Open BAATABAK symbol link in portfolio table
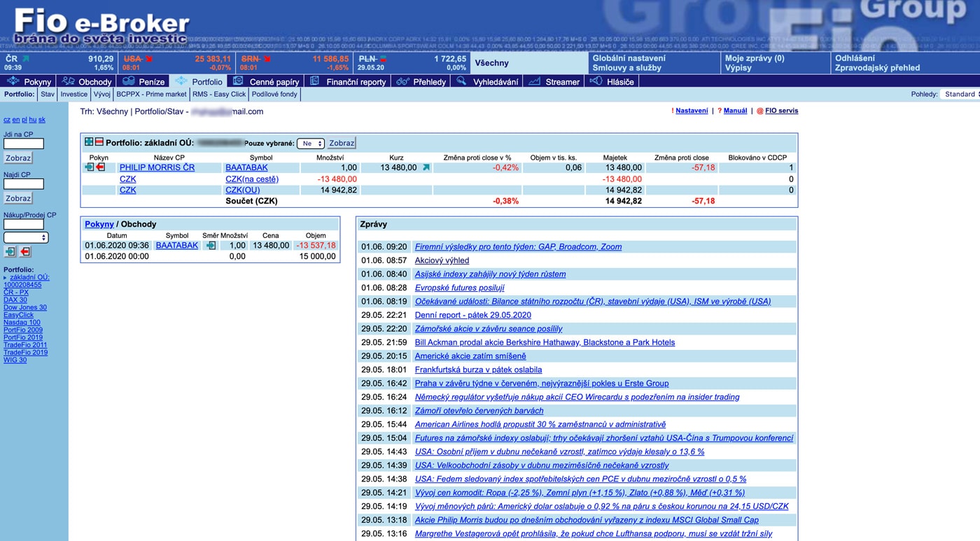980x541 pixels. point(246,168)
